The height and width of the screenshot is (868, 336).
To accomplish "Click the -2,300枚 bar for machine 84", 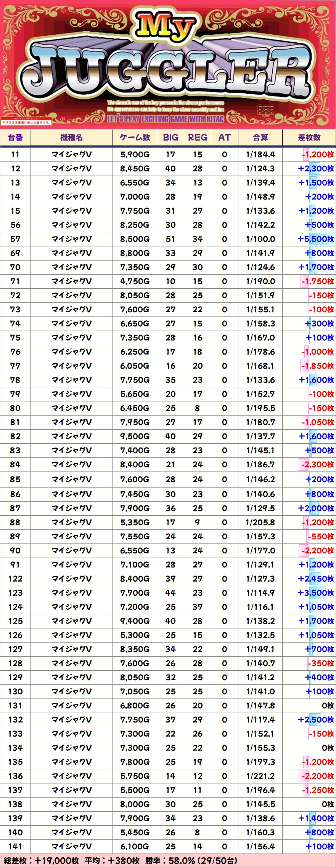I will point(317,465).
